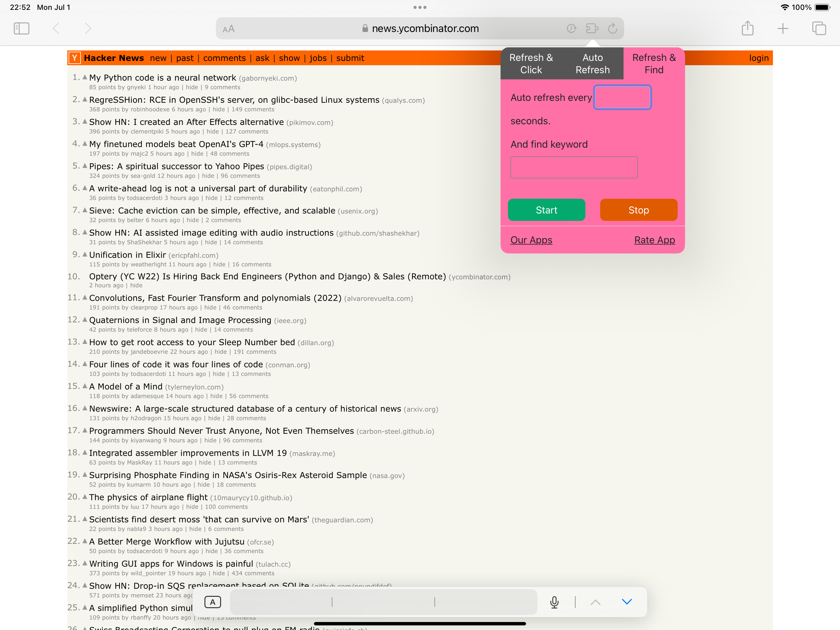This screenshot has width=840, height=630.
Task: Focus the 'find keyword' text field
Action: pos(574,167)
